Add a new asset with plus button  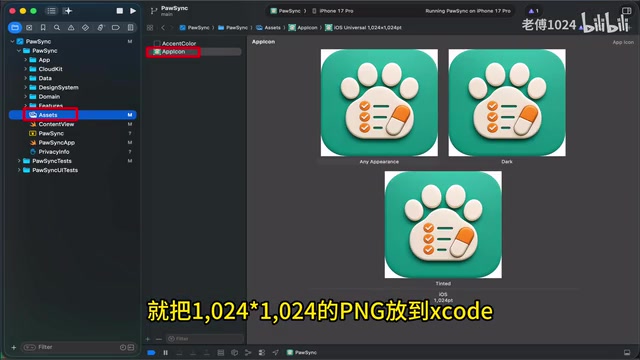point(148,339)
